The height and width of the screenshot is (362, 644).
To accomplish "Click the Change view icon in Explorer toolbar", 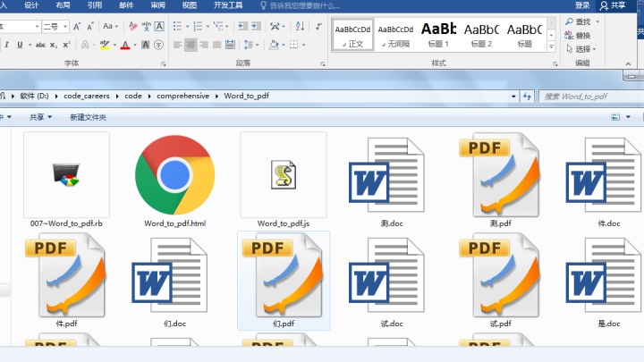I will (615, 117).
